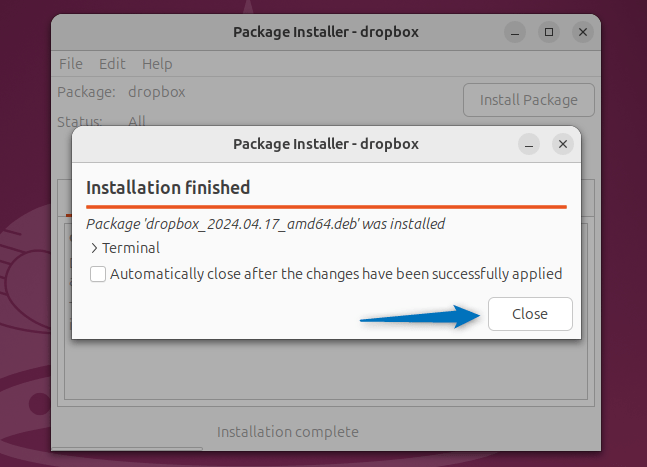
Task: Click the main window title bar
Action: coord(325,31)
